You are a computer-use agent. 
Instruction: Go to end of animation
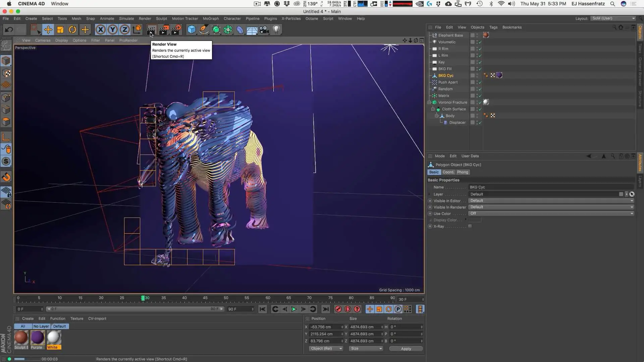click(325, 309)
